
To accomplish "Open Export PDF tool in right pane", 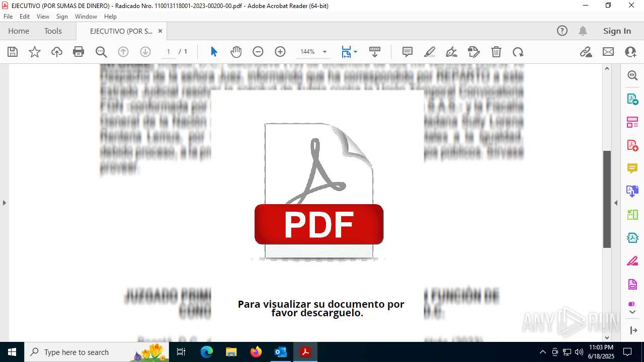I will tap(632, 99).
